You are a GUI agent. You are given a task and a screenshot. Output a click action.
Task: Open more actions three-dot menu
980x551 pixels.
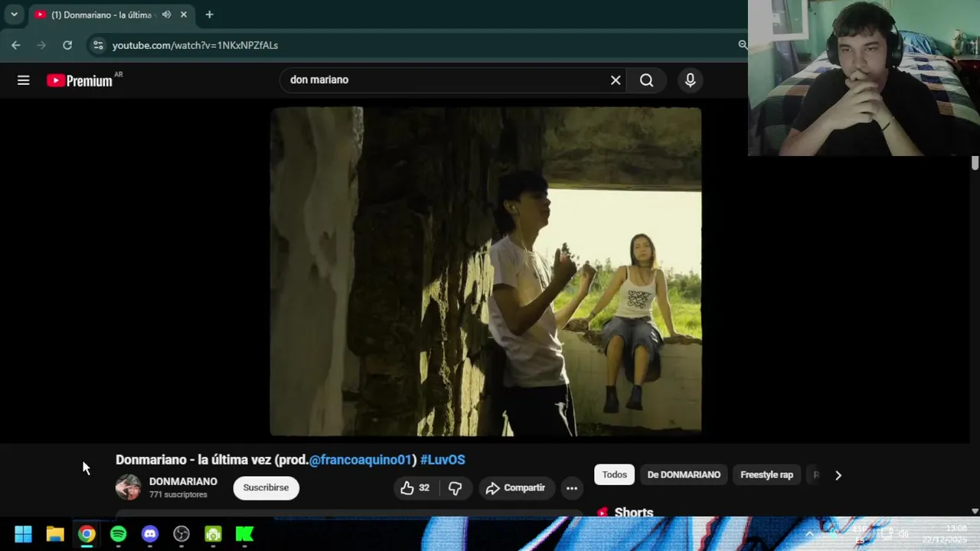coord(571,487)
